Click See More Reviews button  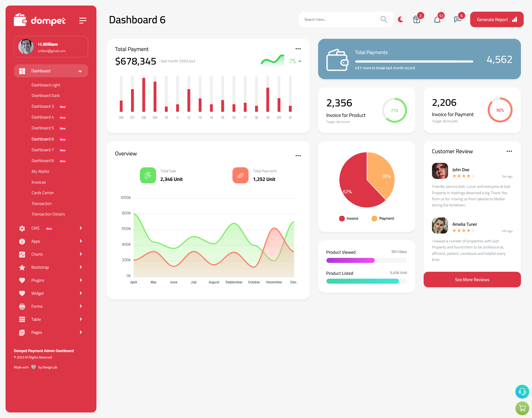pyautogui.click(x=472, y=279)
